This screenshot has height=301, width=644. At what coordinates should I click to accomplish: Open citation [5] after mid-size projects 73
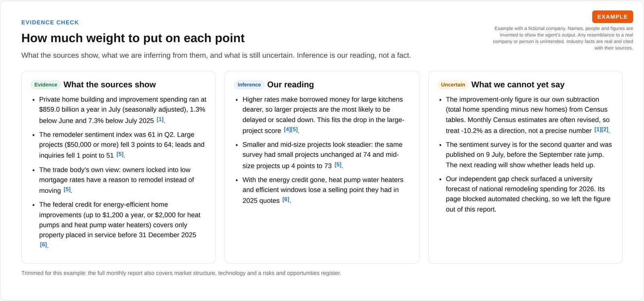338,164
